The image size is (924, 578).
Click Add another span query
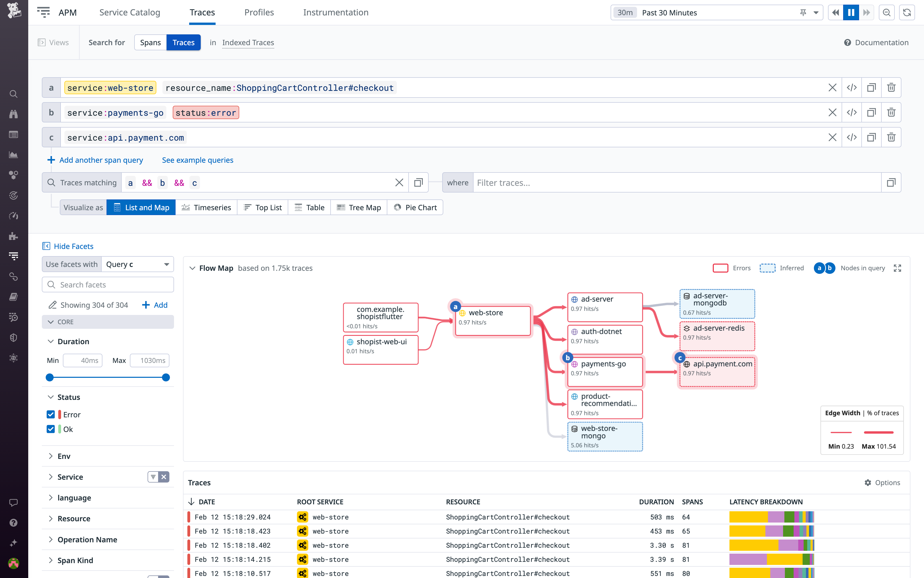pyautogui.click(x=101, y=160)
